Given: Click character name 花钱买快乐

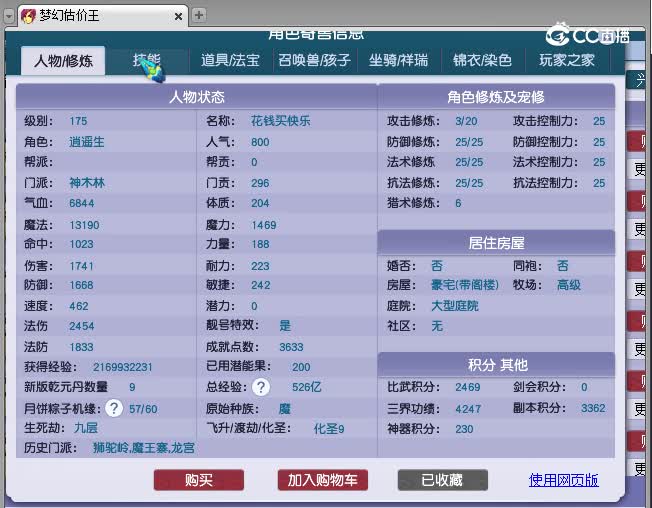Looking at the screenshot, I should [280, 121].
